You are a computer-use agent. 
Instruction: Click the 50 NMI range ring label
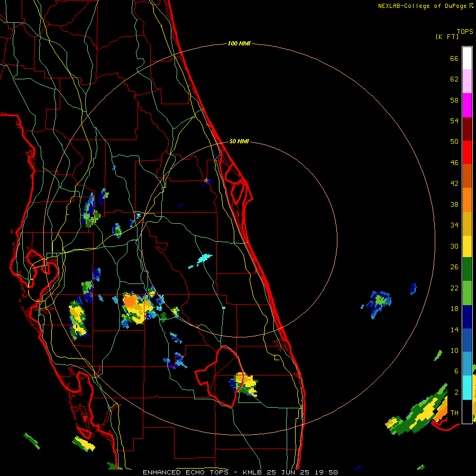click(x=239, y=141)
